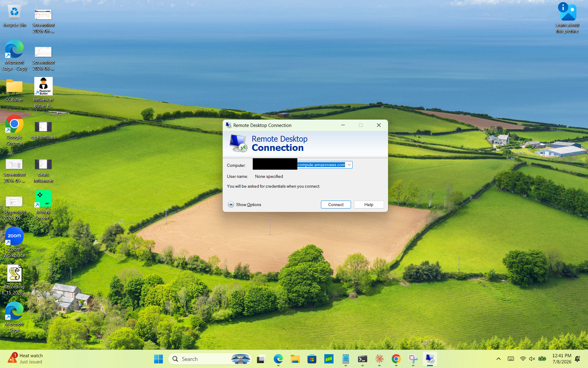This screenshot has height=368, width=588.
Task: Click Connect in Remote Desktop Connection
Action: [x=336, y=205]
